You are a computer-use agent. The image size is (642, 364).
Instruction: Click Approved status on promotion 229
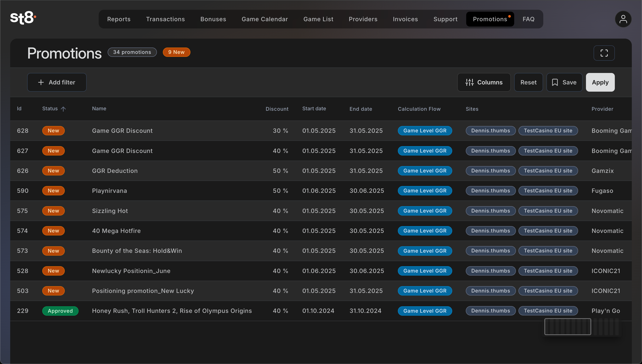pos(60,311)
